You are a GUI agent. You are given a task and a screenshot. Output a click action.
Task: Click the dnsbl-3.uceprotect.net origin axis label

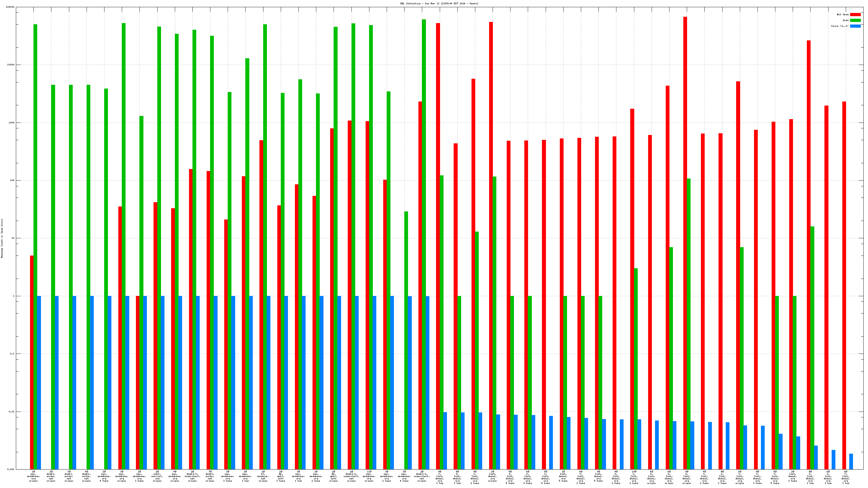[192, 476]
